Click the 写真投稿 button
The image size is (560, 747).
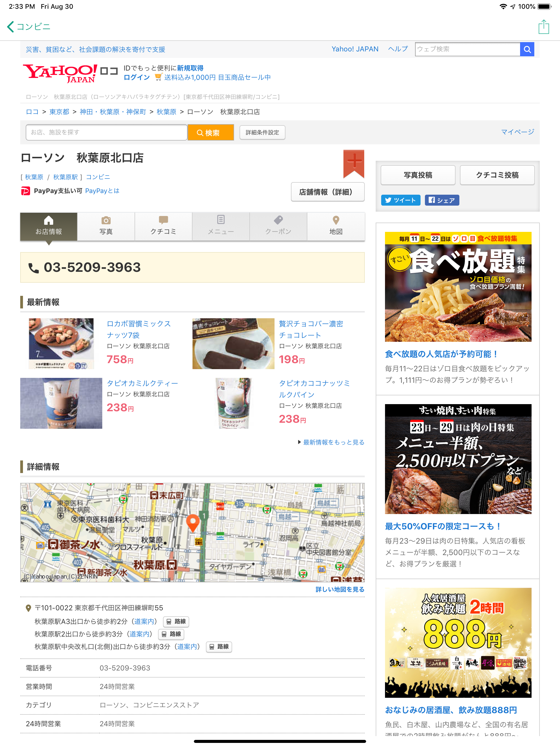coord(418,175)
